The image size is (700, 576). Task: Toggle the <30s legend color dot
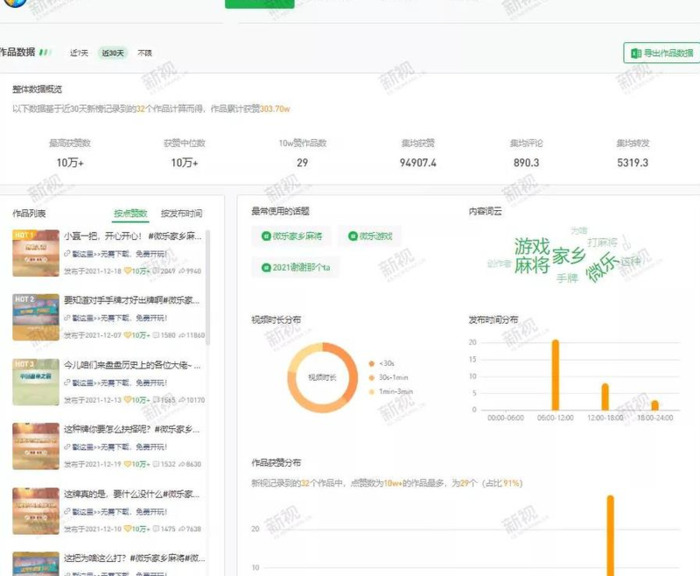pyautogui.click(x=371, y=363)
